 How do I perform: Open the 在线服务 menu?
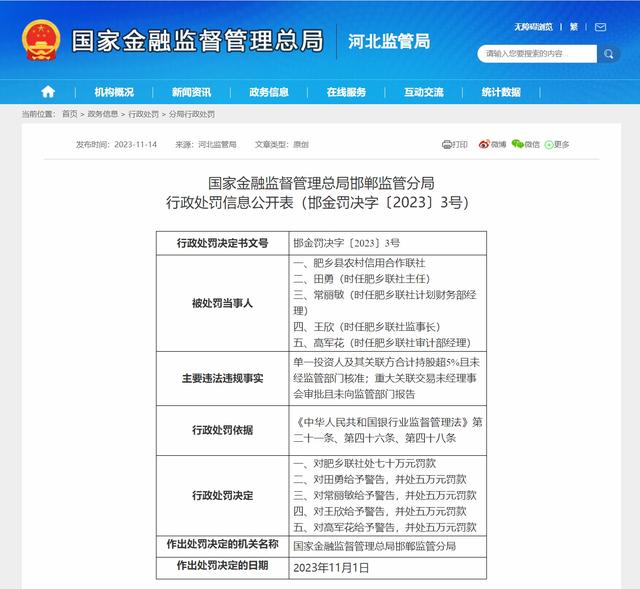(x=346, y=92)
